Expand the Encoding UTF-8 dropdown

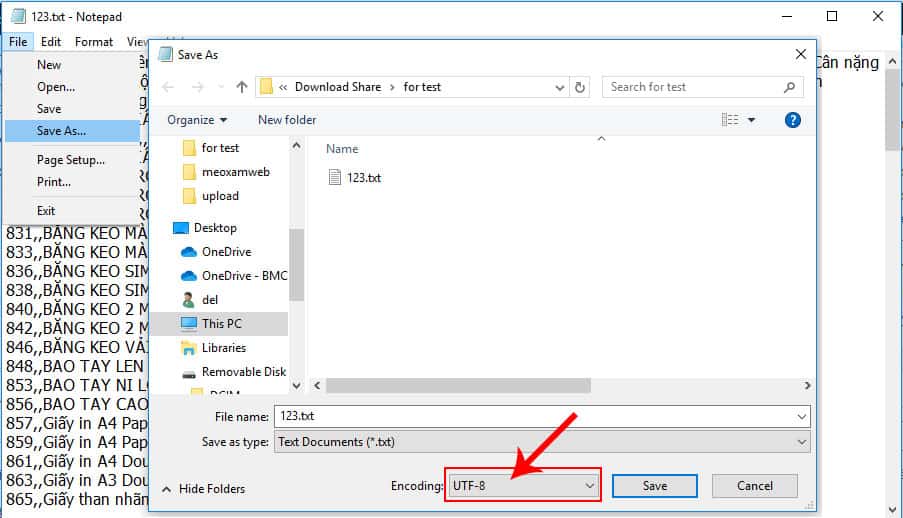(523, 485)
